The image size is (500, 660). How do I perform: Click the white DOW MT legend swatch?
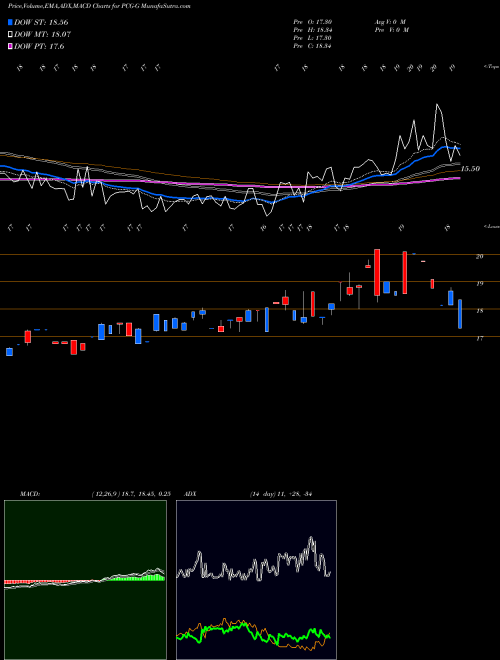tap(10, 35)
